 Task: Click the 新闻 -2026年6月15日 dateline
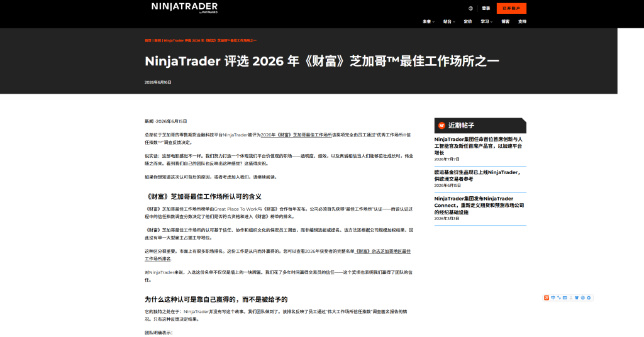click(x=165, y=121)
